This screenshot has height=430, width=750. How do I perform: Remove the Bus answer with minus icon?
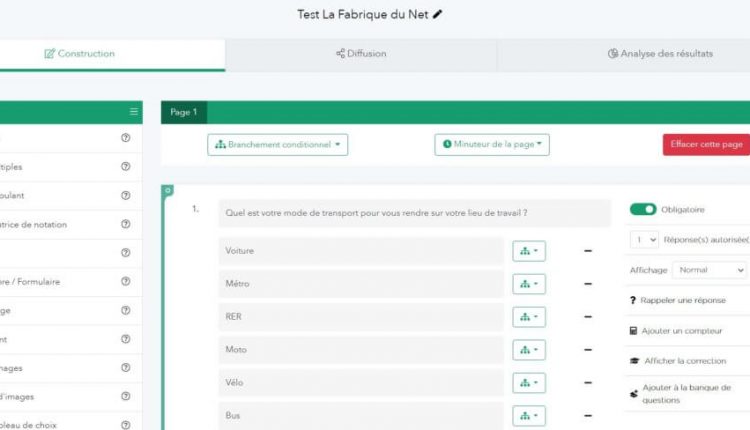[588, 416]
